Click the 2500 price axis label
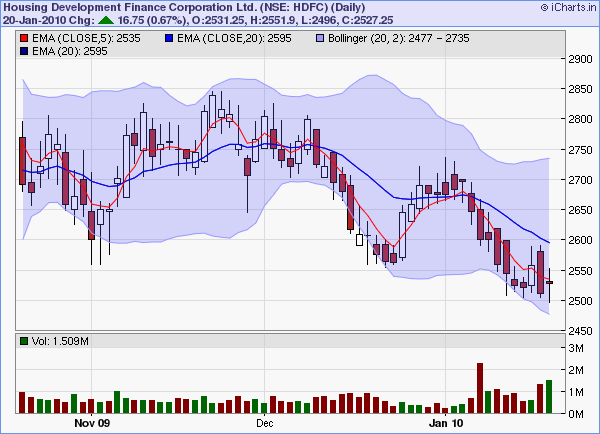This screenshot has height=434, width=600. tap(580, 301)
